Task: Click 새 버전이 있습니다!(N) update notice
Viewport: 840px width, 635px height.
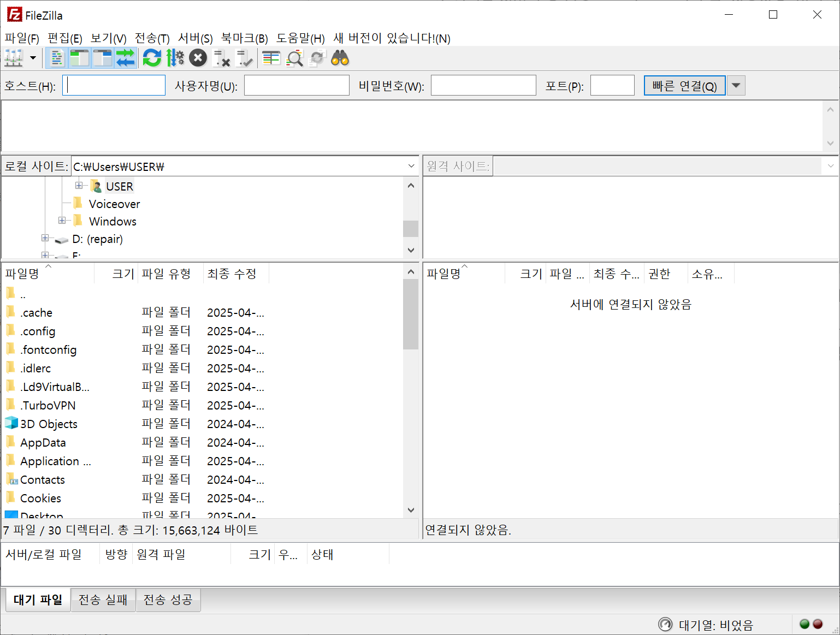Action: [391, 38]
